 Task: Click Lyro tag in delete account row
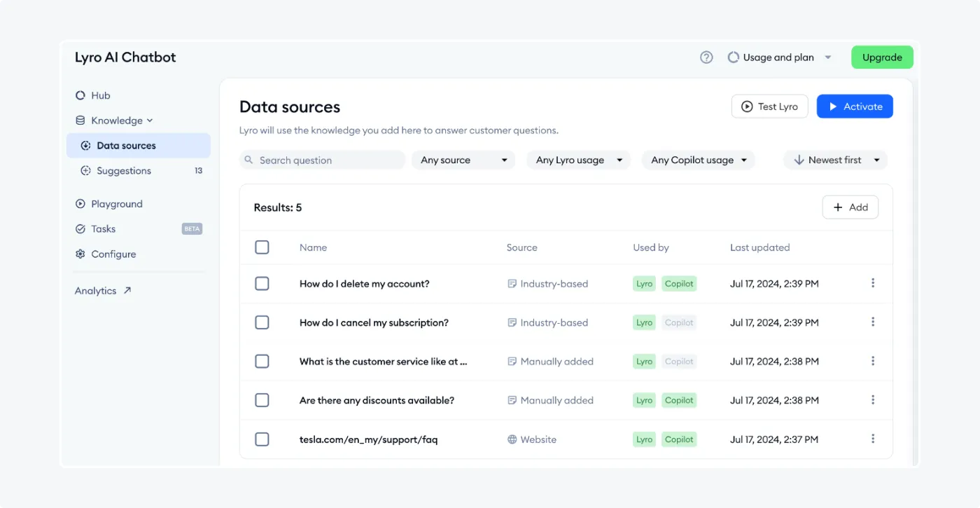[x=645, y=284]
